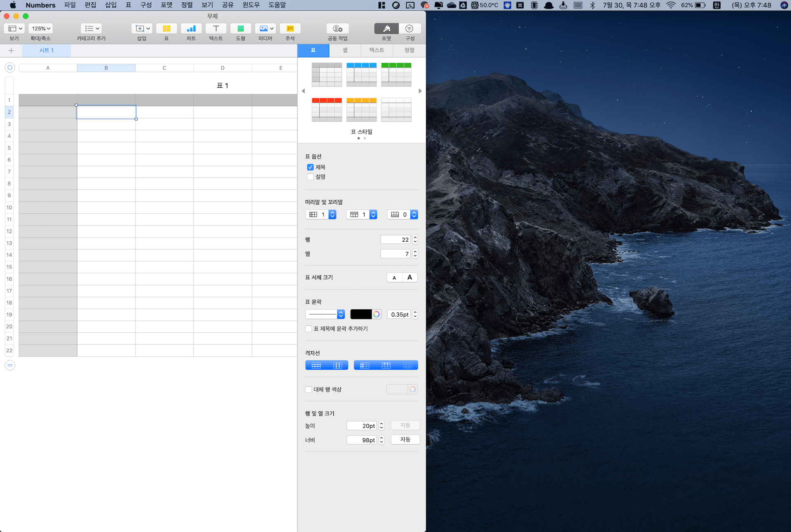
Task: Click larger table font size button
Action: (410, 278)
